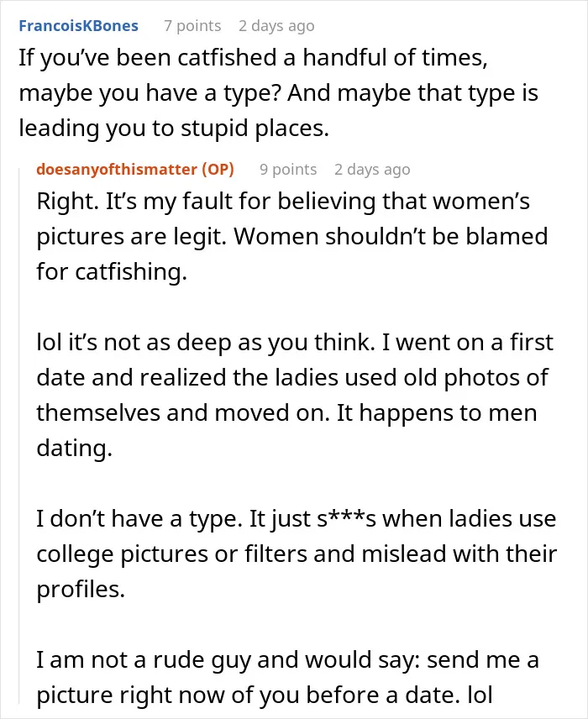Viewport: 588px width, 719px height.
Task: Collapse reply thread via vertical indent line
Action: tap(19, 436)
